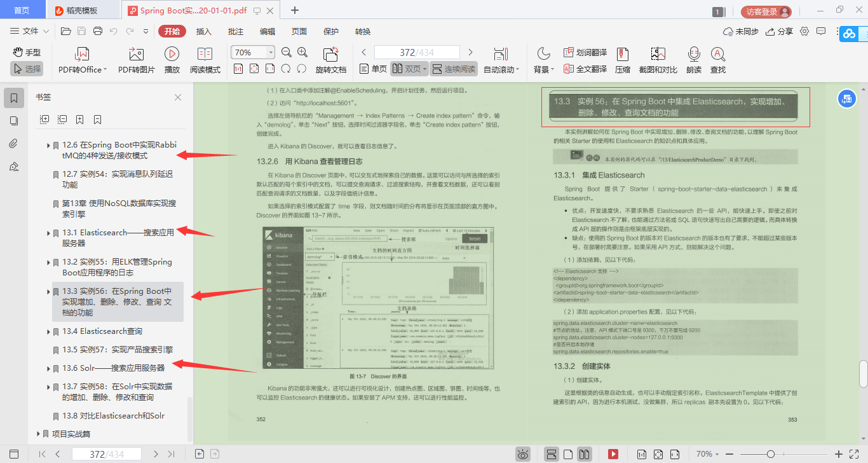The height and width of the screenshot is (463, 868).
Task: Open bookmark 13.8 对比Elasticsearch和Solr
Action: pos(113,415)
